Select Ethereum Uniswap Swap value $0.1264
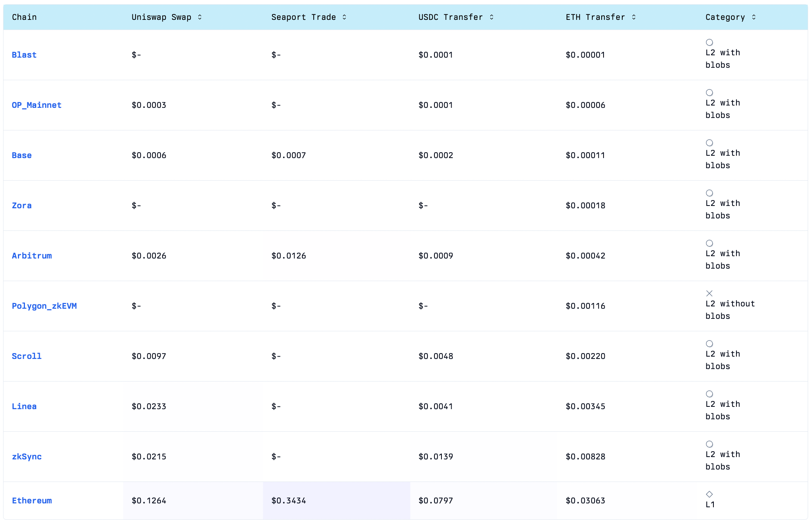 click(149, 501)
